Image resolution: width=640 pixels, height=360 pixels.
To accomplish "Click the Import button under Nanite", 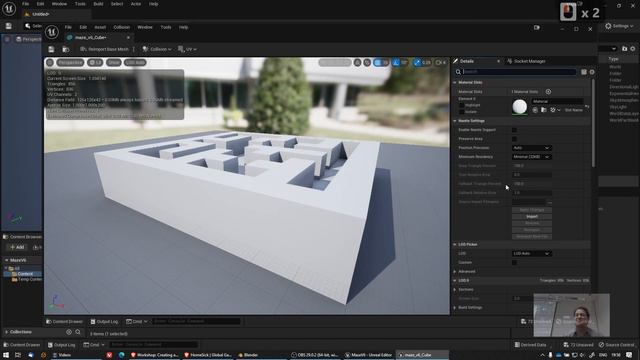I will (x=532, y=216).
